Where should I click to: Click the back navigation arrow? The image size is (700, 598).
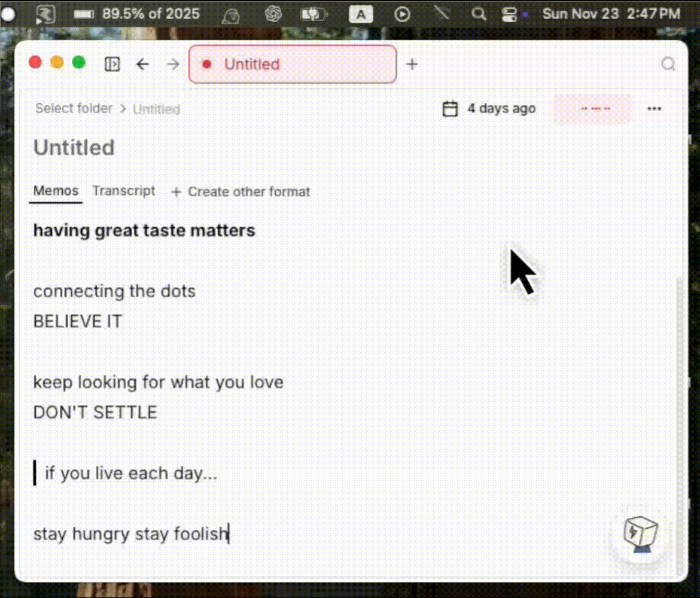point(142,64)
